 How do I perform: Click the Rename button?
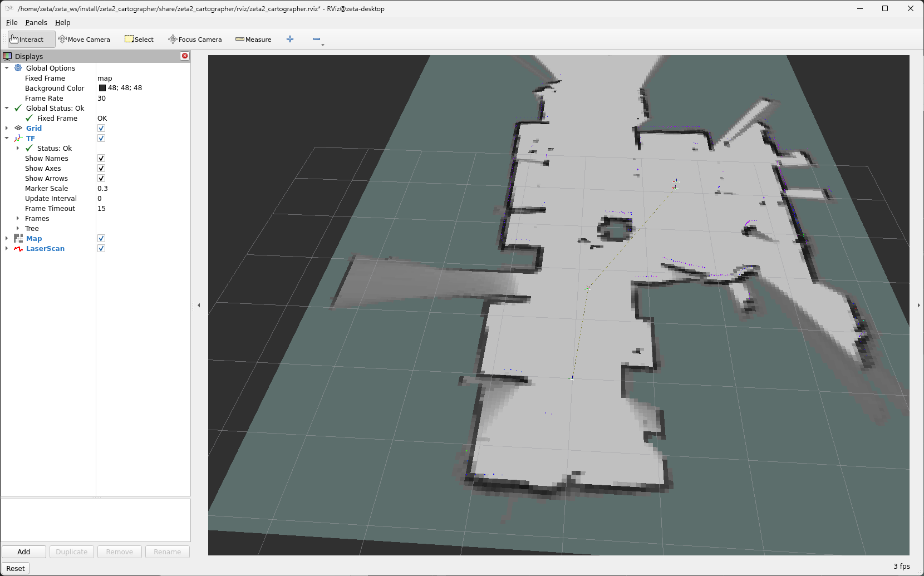tap(168, 552)
